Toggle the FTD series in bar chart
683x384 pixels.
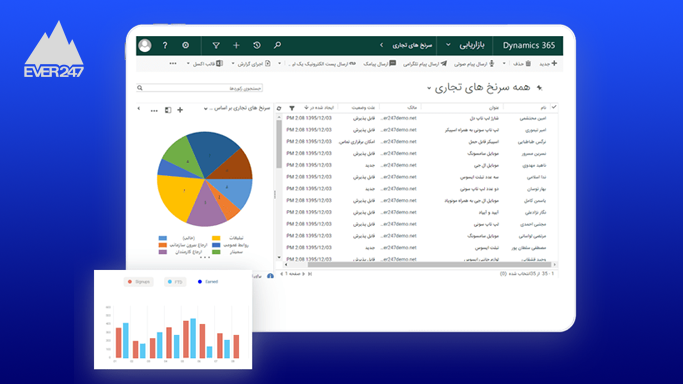(175, 282)
